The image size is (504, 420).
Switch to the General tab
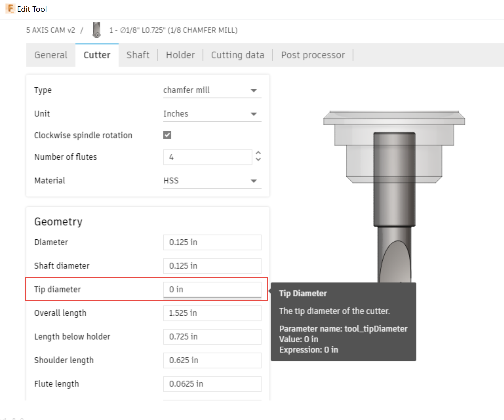[51, 55]
